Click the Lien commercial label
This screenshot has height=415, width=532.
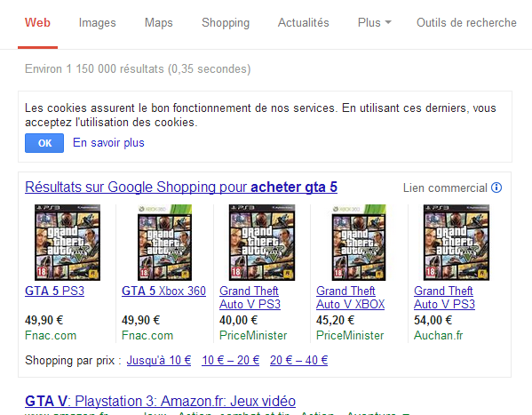coord(445,188)
